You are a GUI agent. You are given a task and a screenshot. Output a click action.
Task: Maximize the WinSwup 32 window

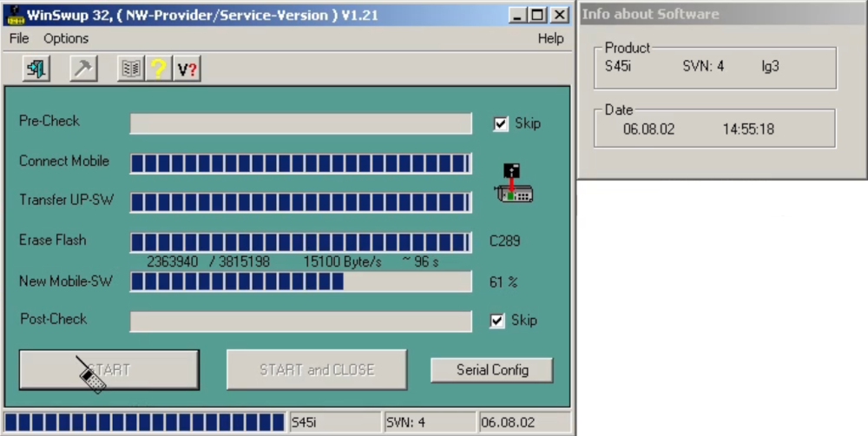point(538,15)
